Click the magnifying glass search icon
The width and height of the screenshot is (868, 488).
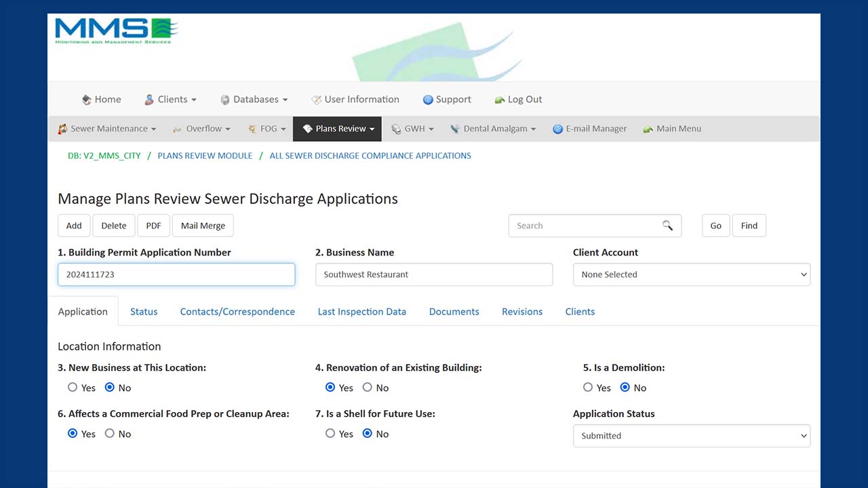[667, 226]
